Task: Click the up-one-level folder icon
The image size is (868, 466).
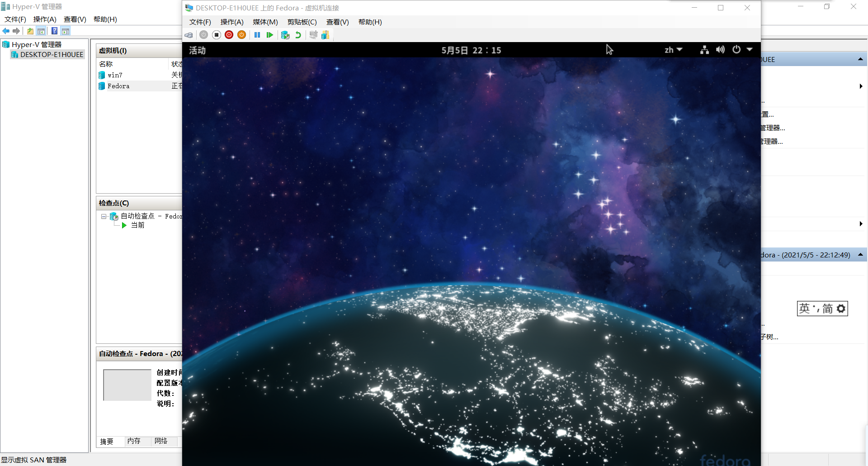Action: pyautogui.click(x=30, y=31)
